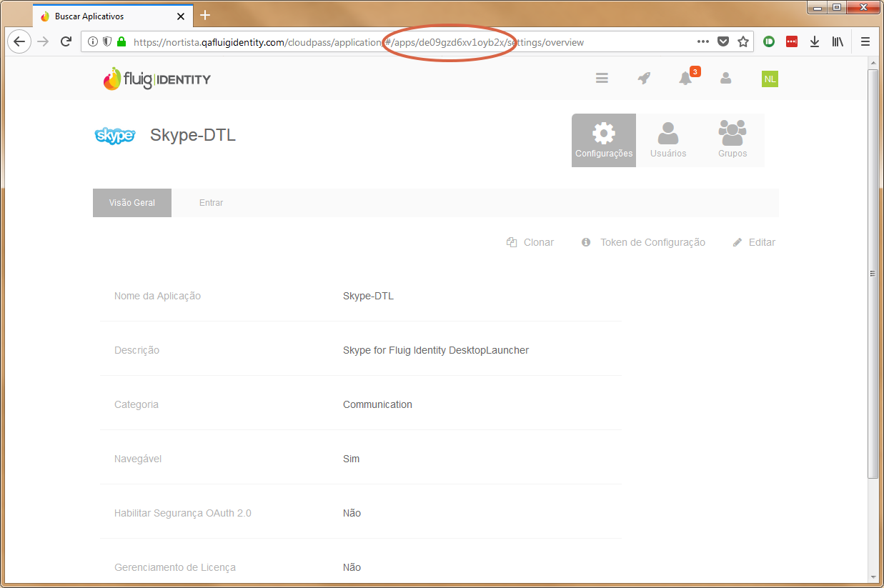Screen dimensions: 884x588
Task: Click the Sim value for Navegável
Action: coord(351,459)
